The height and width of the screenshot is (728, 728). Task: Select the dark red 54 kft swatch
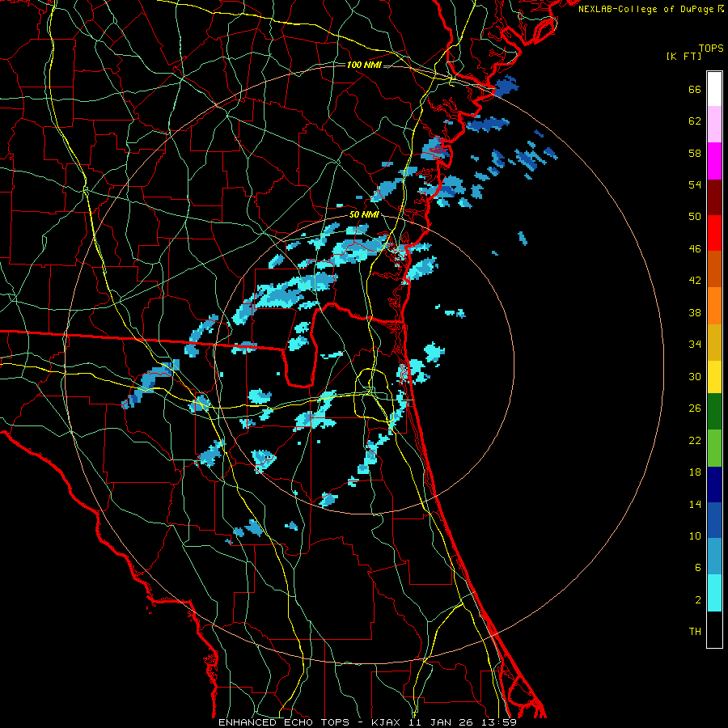coord(714,197)
